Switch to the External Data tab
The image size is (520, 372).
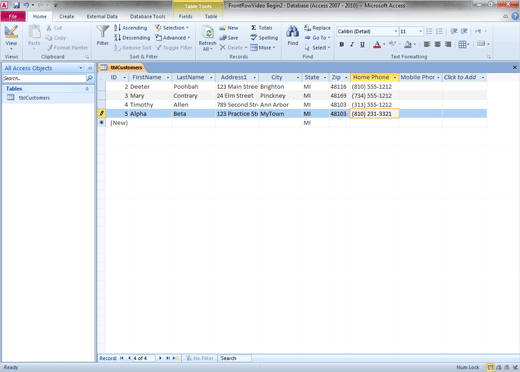pyautogui.click(x=102, y=16)
